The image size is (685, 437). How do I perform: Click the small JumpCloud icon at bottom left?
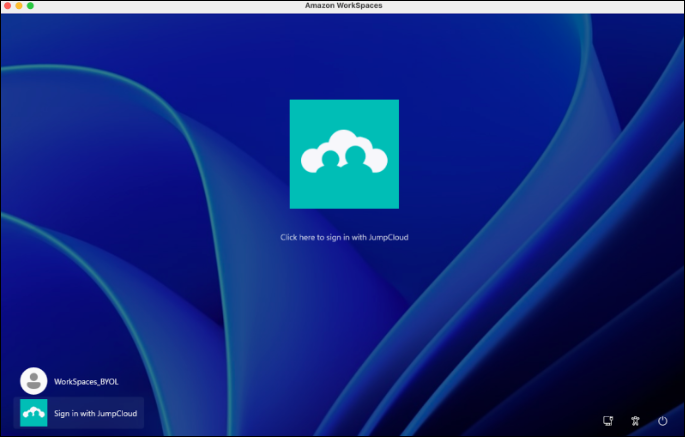[34, 413]
